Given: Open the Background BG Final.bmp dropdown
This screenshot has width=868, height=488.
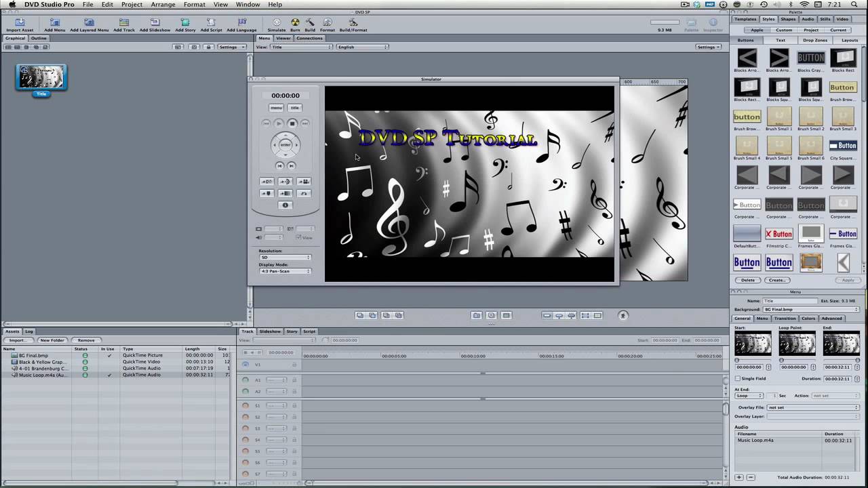Looking at the screenshot, I should [811, 309].
